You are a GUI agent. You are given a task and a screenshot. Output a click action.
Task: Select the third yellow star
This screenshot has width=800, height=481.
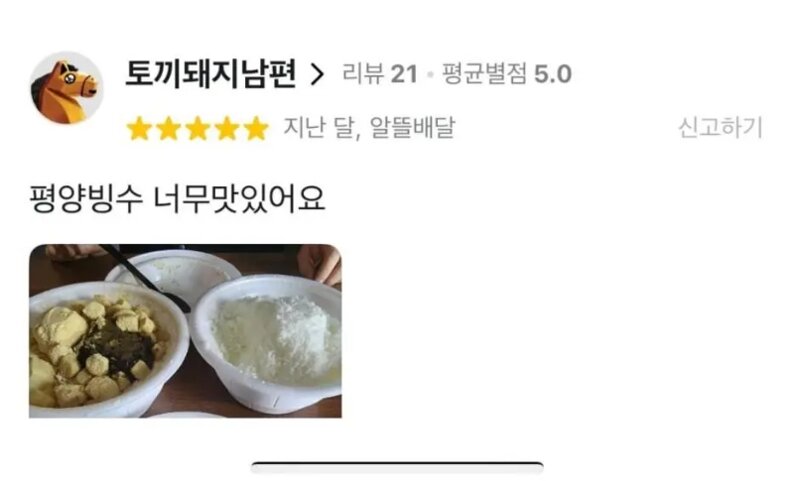[x=197, y=128]
